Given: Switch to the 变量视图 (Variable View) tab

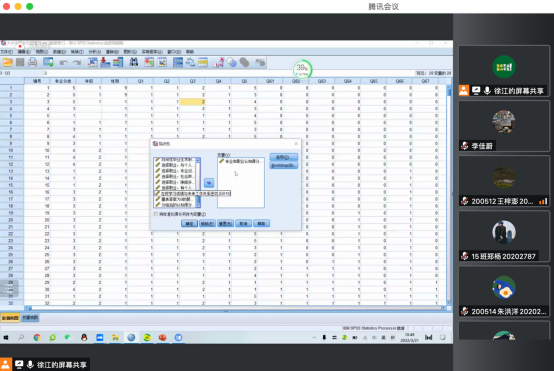Looking at the screenshot, I should [30, 318].
